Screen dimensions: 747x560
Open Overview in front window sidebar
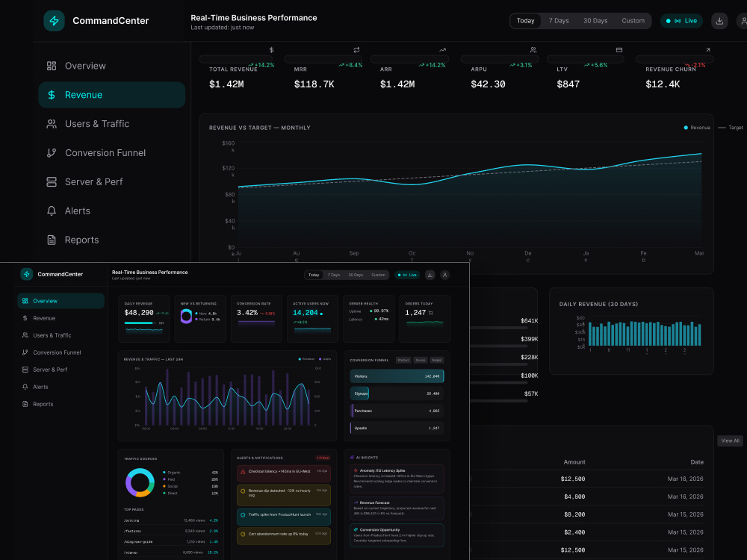click(x=61, y=301)
